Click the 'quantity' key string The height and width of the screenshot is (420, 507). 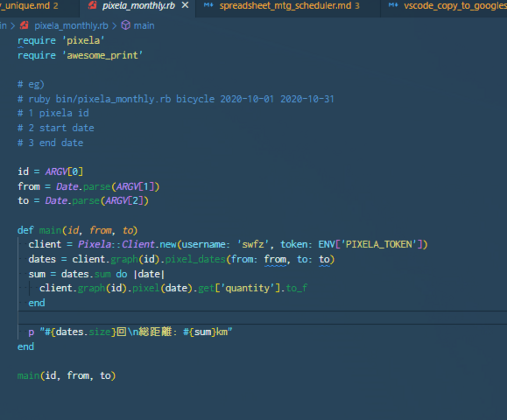248,288
